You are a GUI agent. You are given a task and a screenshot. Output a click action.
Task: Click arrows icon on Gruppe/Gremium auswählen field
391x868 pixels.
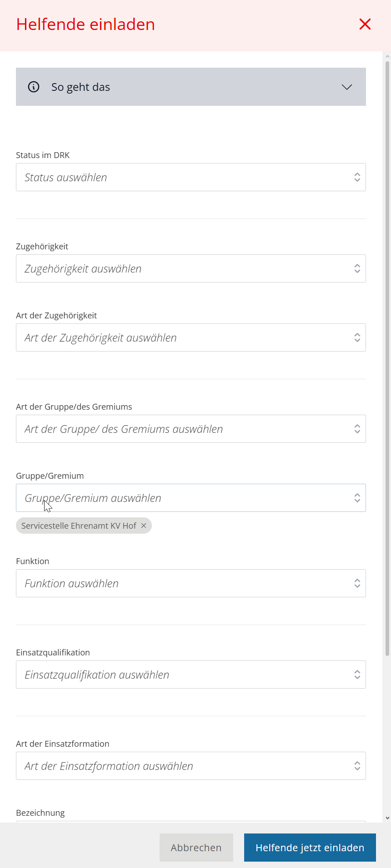pyautogui.click(x=357, y=498)
